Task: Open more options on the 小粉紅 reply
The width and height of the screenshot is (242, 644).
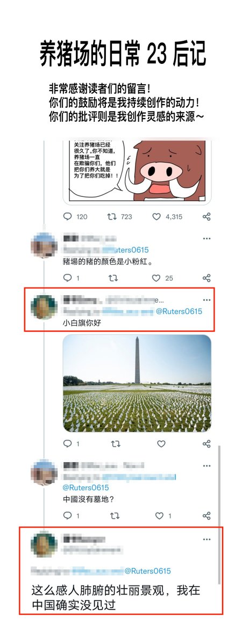Action: pos(207,239)
